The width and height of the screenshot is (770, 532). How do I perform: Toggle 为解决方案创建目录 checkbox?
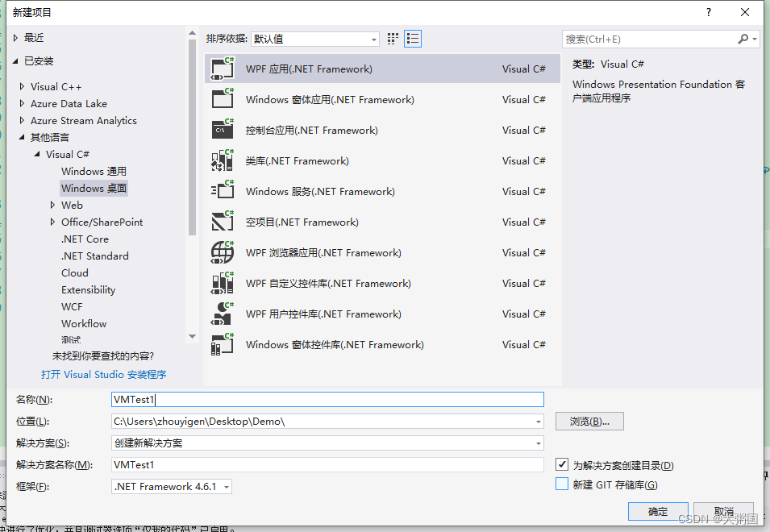pyautogui.click(x=562, y=464)
